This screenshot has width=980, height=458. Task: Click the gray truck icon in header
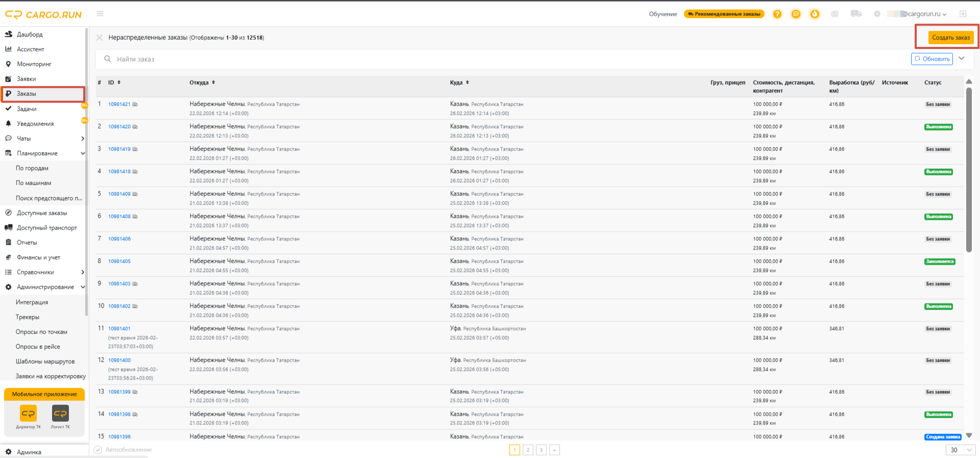click(856, 14)
